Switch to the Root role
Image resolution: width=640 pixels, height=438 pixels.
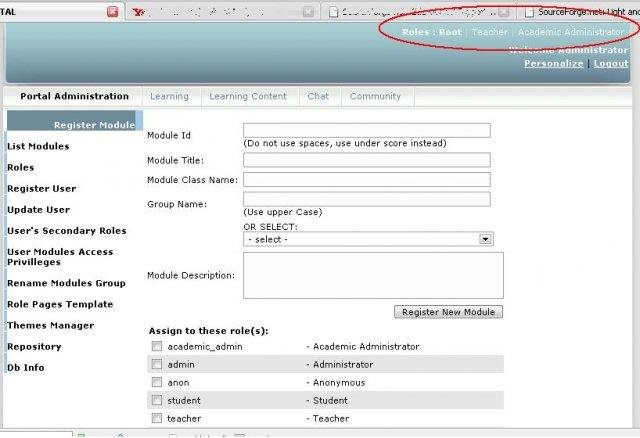point(450,32)
